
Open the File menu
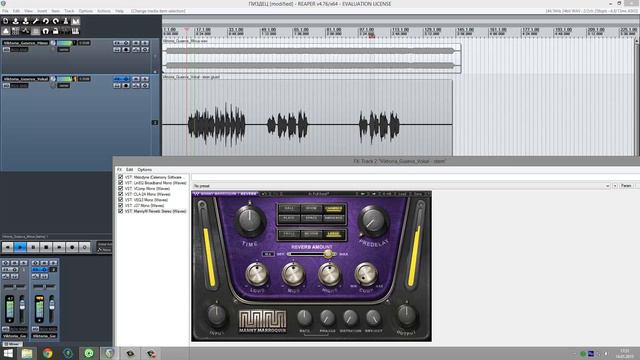(x=5, y=11)
